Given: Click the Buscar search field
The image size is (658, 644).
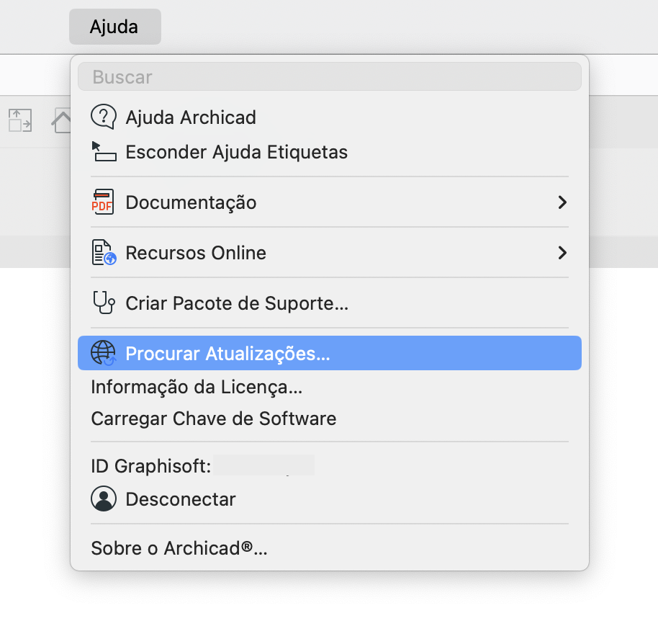Looking at the screenshot, I should [329, 76].
